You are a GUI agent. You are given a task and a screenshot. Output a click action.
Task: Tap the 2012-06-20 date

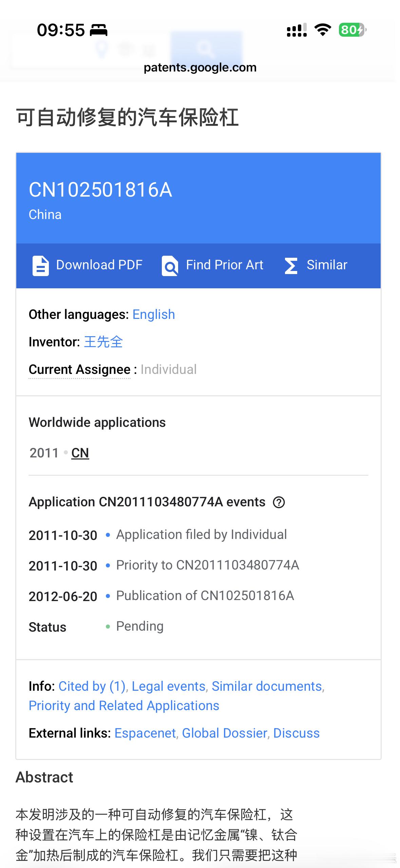tap(63, 597)
